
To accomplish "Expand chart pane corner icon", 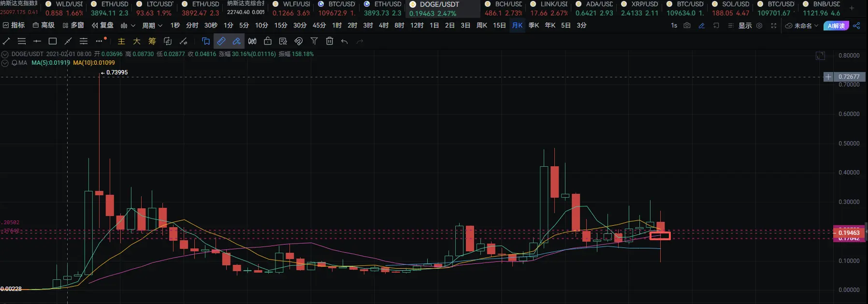I will 821,56.
